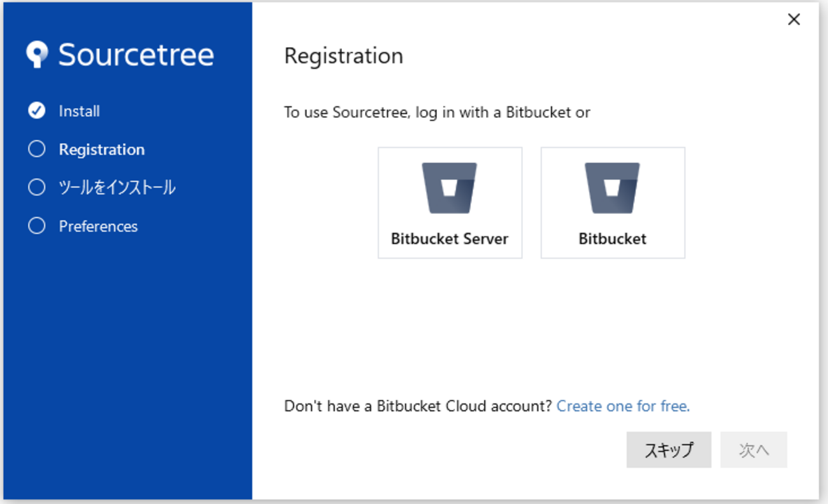Screen dimensions: 828x504
Task: Select the ツールをインストール step circle
Action: click(x=37, y=187)
